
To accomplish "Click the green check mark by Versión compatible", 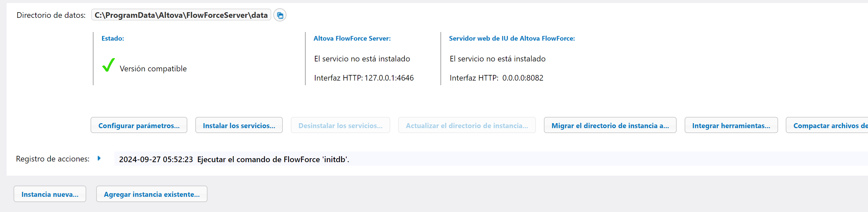I will [108, 65].
